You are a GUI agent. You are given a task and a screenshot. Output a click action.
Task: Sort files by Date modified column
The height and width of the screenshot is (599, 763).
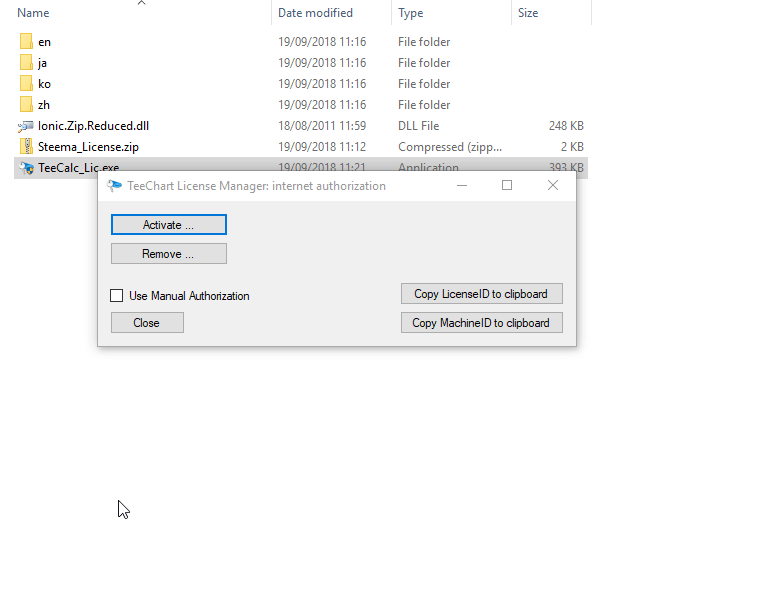pos(315,13)
